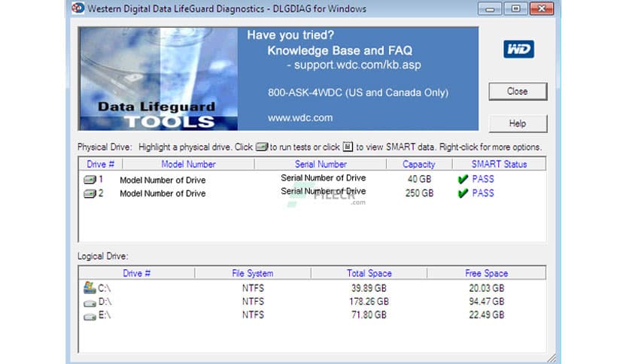Click the drive 1 disk icon

90,180
